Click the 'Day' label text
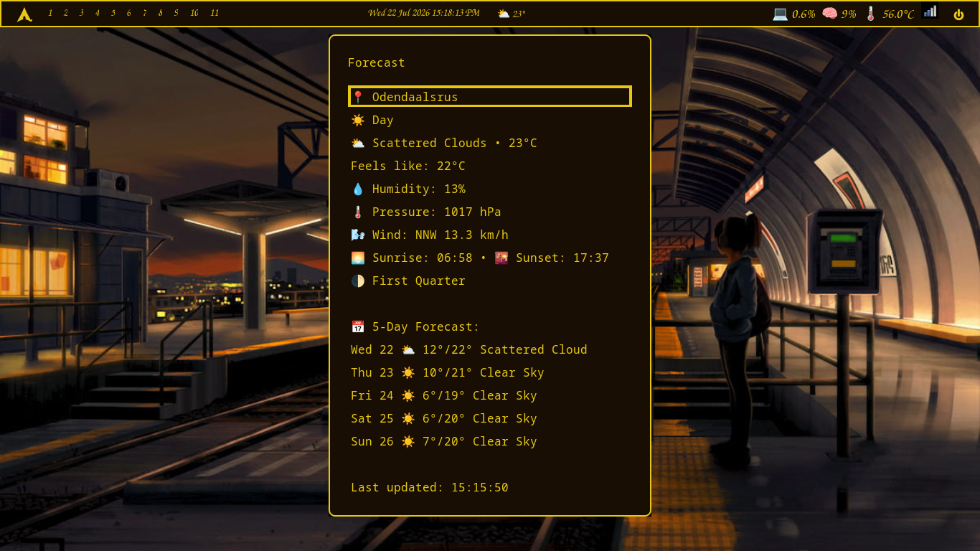Image resolution: width=980 pixels, height=551 pixels. [383, 120]
